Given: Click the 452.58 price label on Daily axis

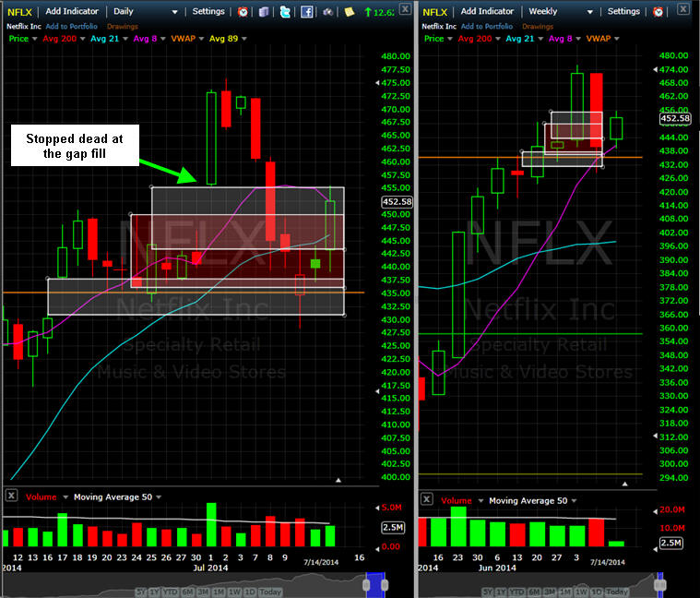Looking at the screenshot, I should tap(397, 202).
